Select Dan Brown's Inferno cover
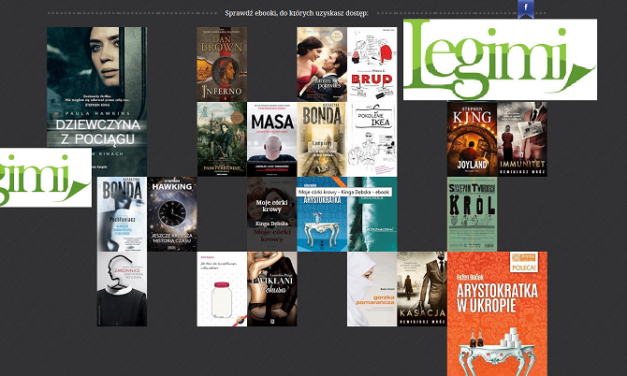Image resolution: width=627 pixels, height=376 pixels. click(x=222, y=64)
